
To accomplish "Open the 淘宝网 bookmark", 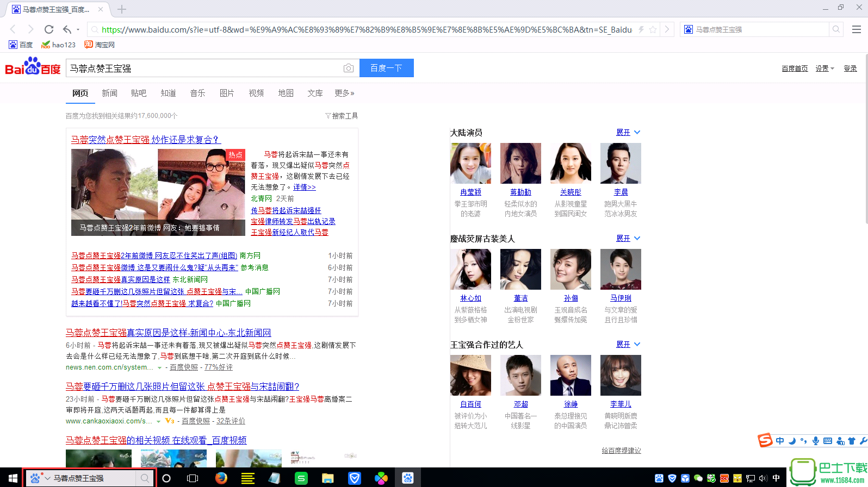I will [100, 45].
